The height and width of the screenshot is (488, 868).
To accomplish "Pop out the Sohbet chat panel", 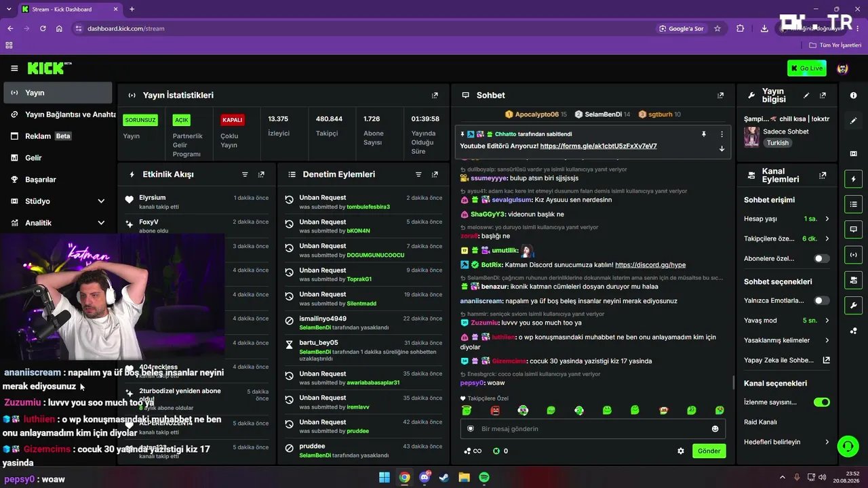I will coord(720,96).
